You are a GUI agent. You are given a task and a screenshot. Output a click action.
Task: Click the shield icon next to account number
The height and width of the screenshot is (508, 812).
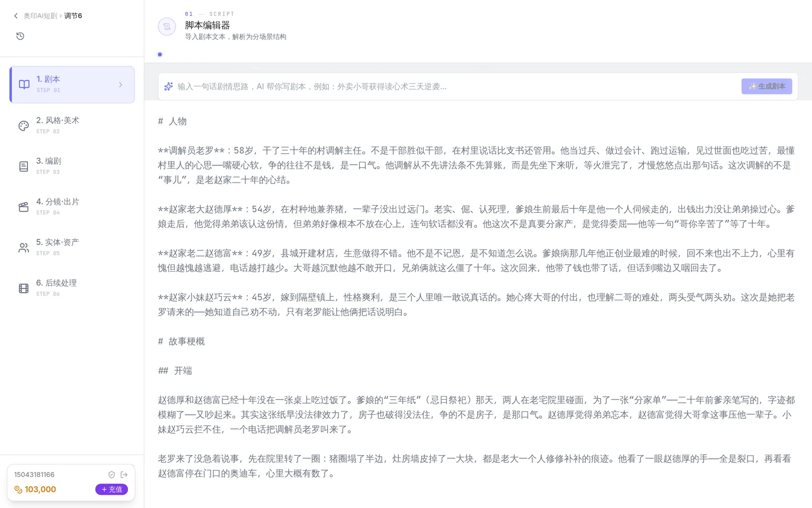pos(112,474)
